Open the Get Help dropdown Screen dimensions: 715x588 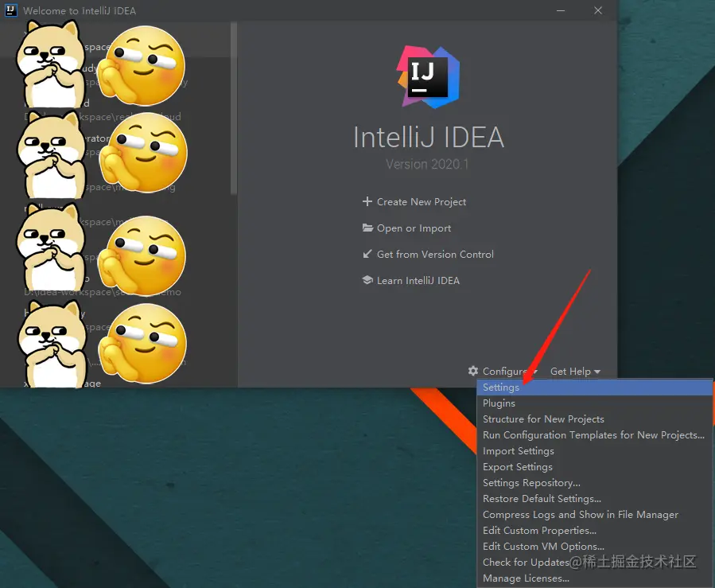click(575, 372)
